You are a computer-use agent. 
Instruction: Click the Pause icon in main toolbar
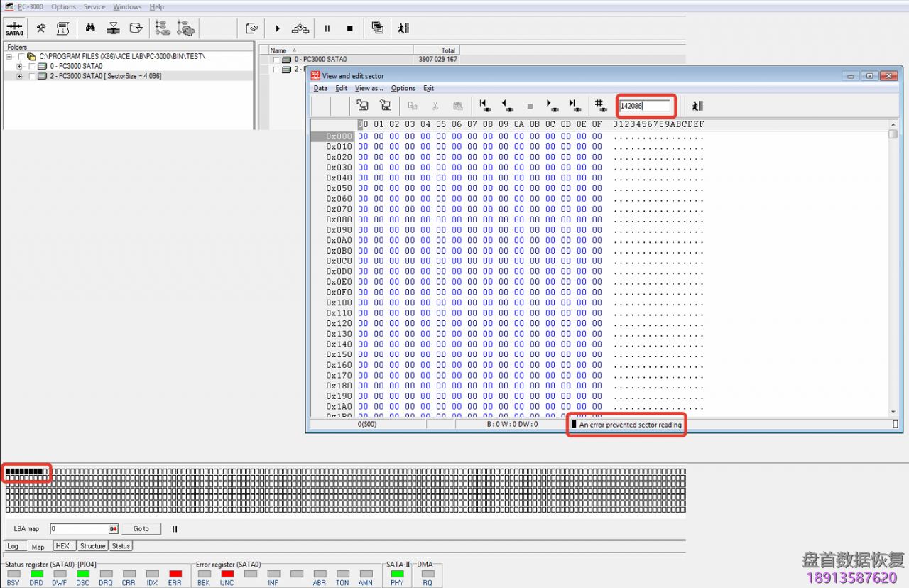327,28
